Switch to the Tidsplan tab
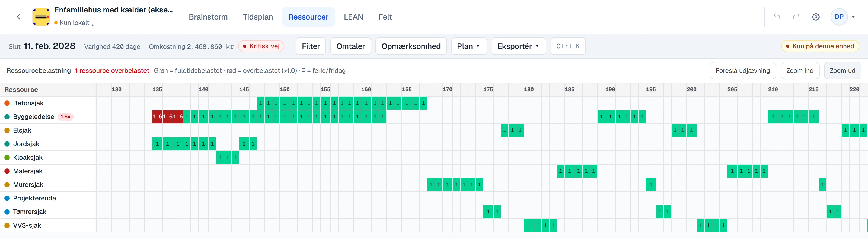The height and width of the screenshot is (239, 868). pos(258,17)
